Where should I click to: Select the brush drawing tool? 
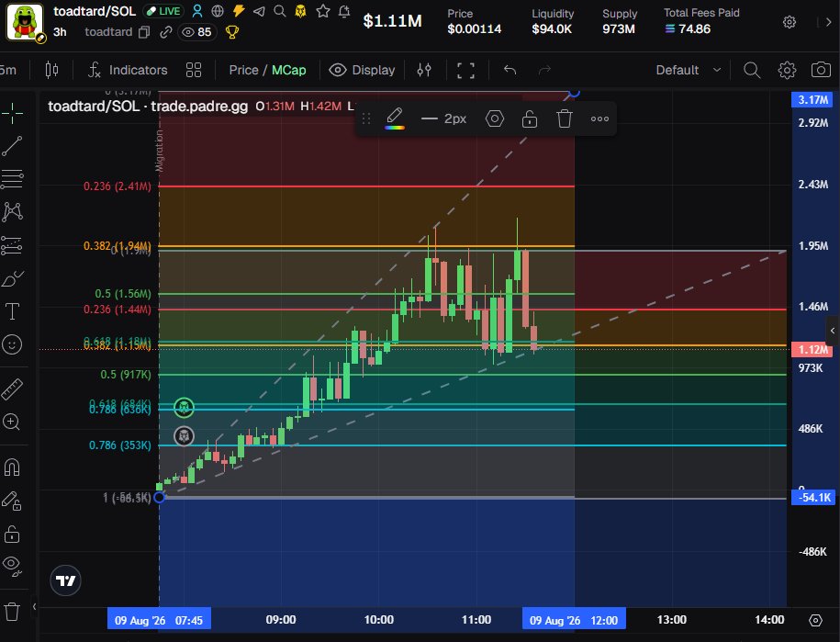click(12, 278)
